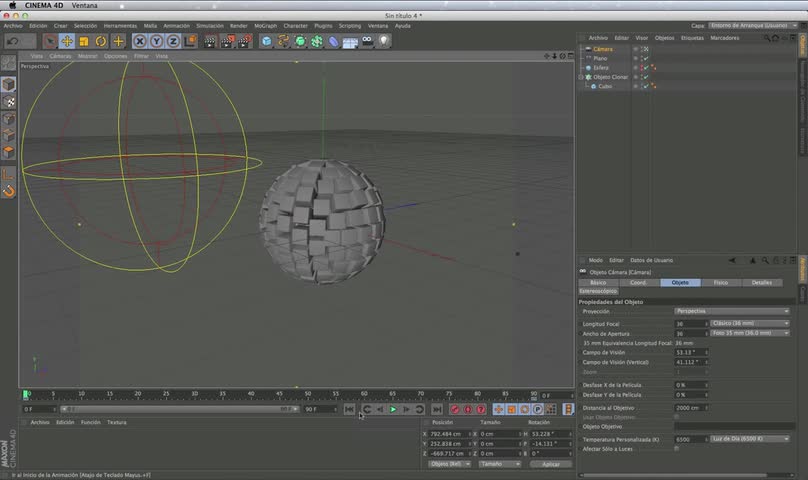808x480 pixels.
Task: Activate the Rotate tool
Action: (101, 41)
